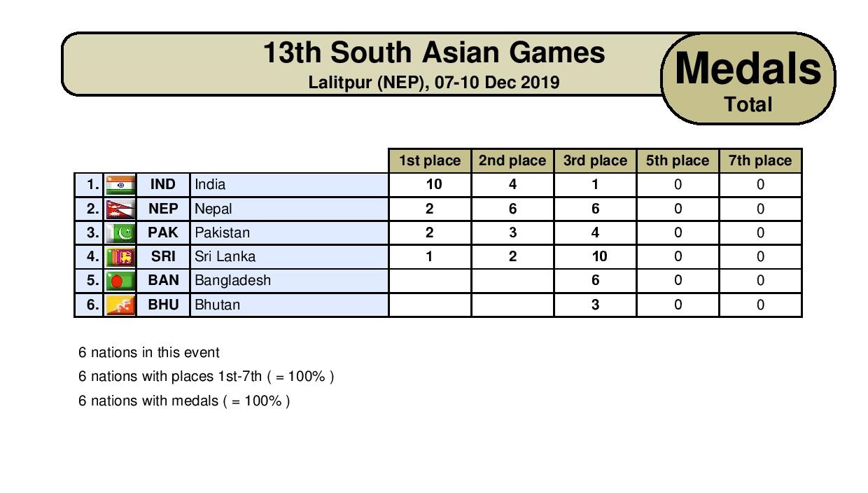Select the 1st place column header

pyautogui.click(x=430, y=160)
